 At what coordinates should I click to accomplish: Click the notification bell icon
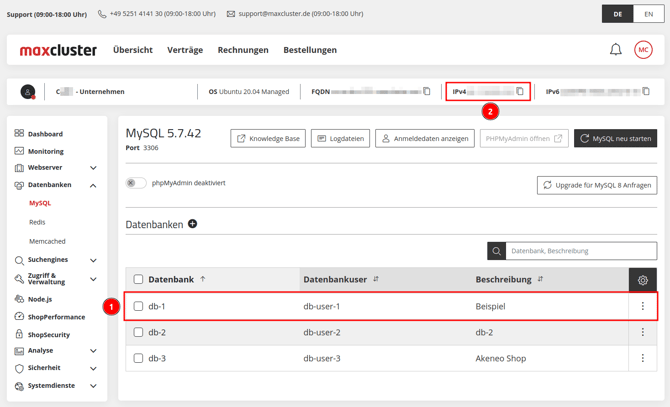[x=616, y=50]
